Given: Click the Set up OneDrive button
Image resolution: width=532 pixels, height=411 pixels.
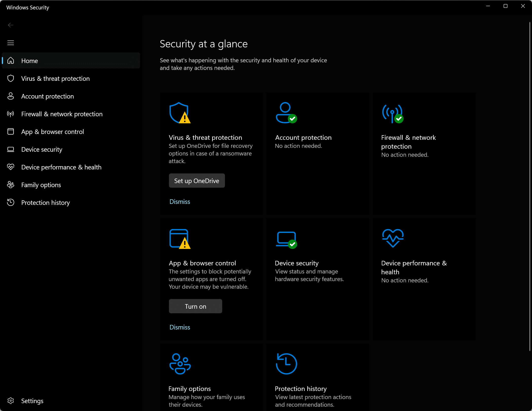Looking at the screenshot, I should [x=197, y=181].
